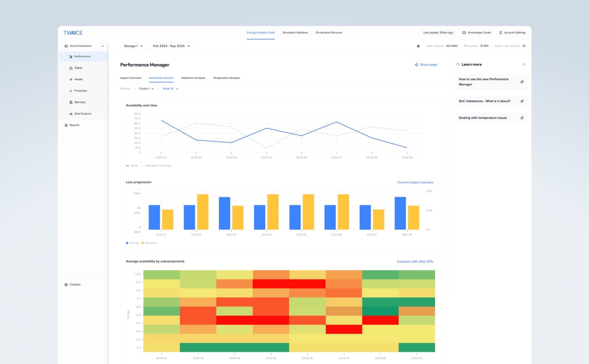Open external link icon for temperature issues
Image resolution: width=589 pixels, height=364 pixels.
click(522, 118)
